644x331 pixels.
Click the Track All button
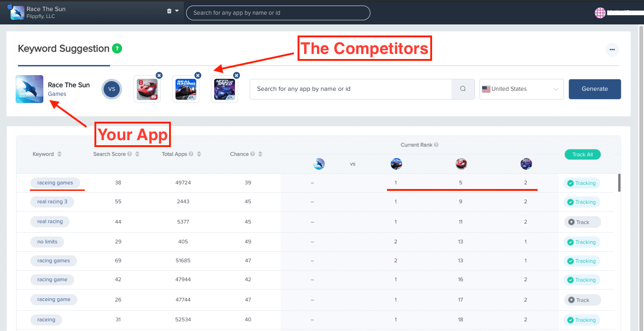click(x=583, y=154)
